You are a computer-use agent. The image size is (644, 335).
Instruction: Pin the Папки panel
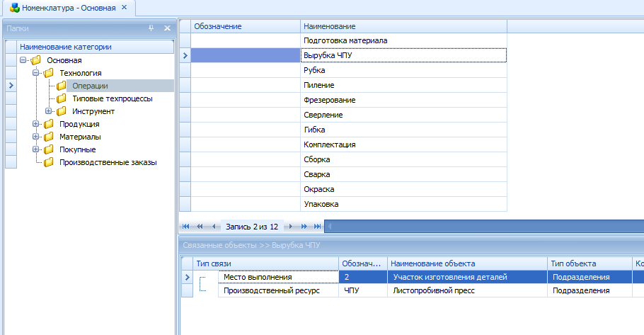point(151,28)
